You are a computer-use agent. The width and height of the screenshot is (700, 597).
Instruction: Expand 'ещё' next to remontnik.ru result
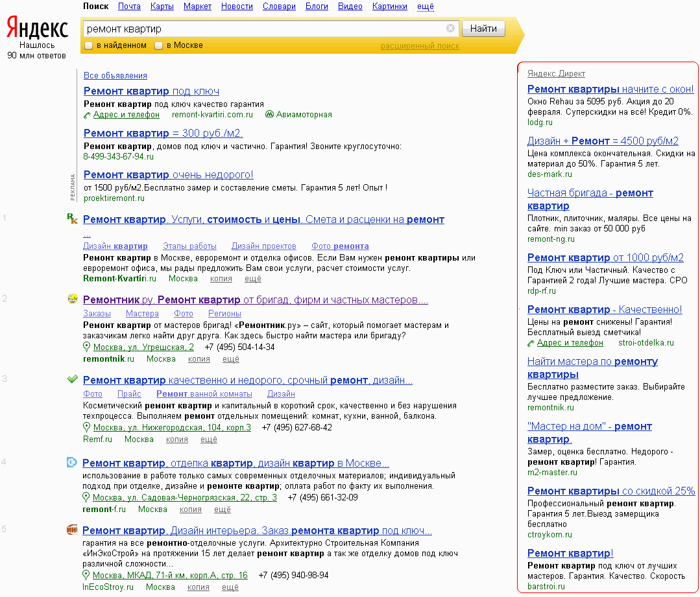pyautogui.click(x=231, y=358)
